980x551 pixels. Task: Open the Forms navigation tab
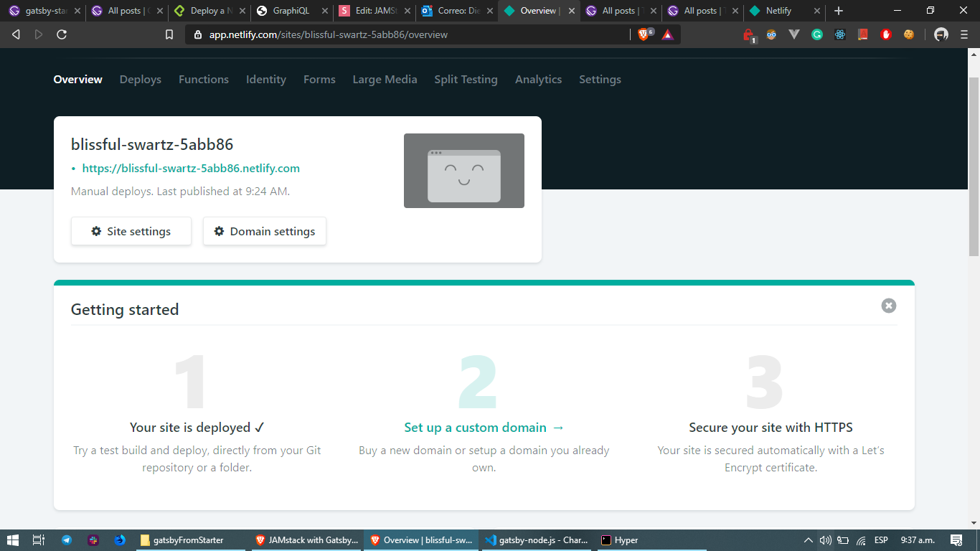[x=319, y=80]
